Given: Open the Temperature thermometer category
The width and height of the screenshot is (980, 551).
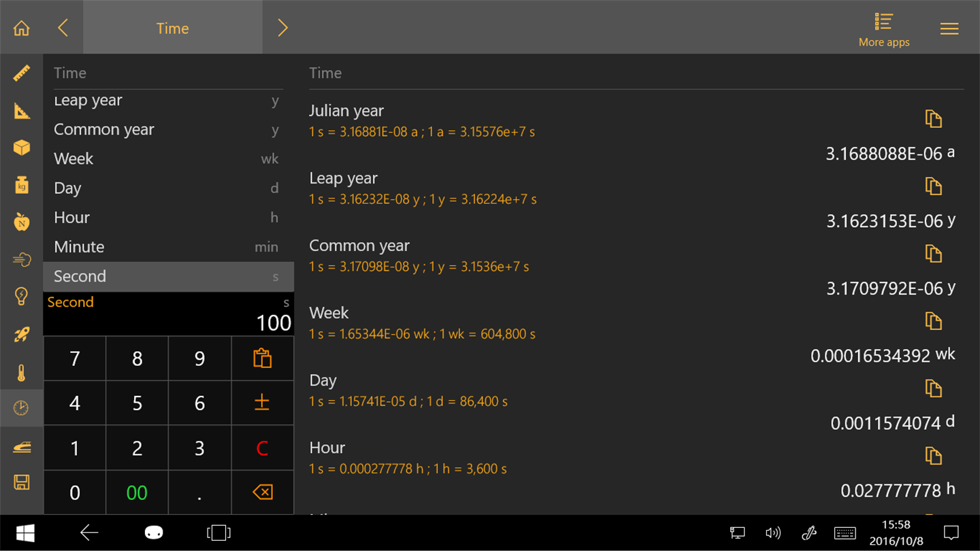Looking at the screenshot, I should pyautogui.click(x=22, y=373).
